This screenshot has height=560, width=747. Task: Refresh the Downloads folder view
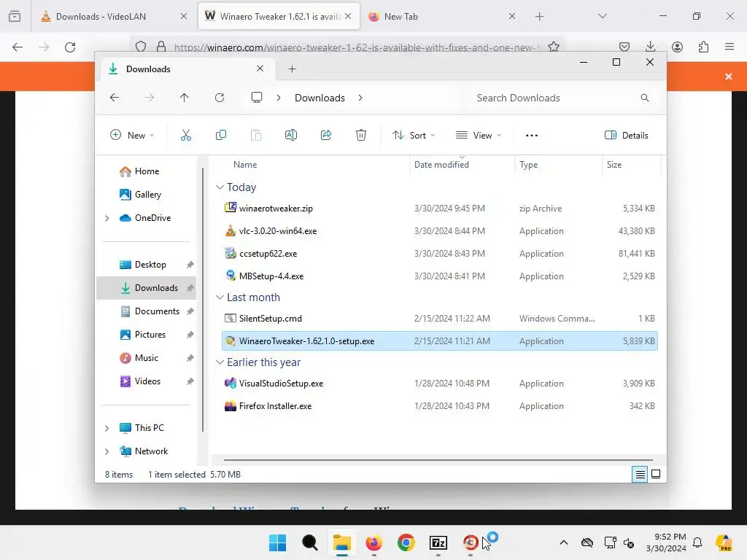tap(220, 98)
